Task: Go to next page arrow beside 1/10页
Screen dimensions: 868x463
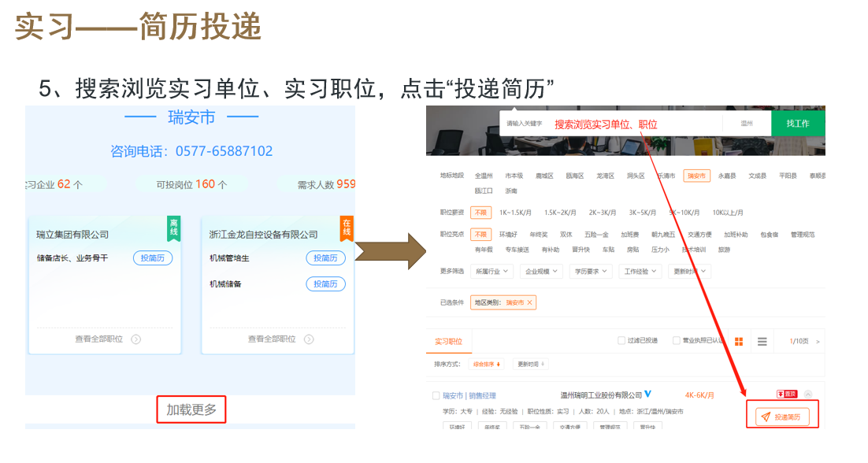Action: pyautogui.click(x=818, y=342)
